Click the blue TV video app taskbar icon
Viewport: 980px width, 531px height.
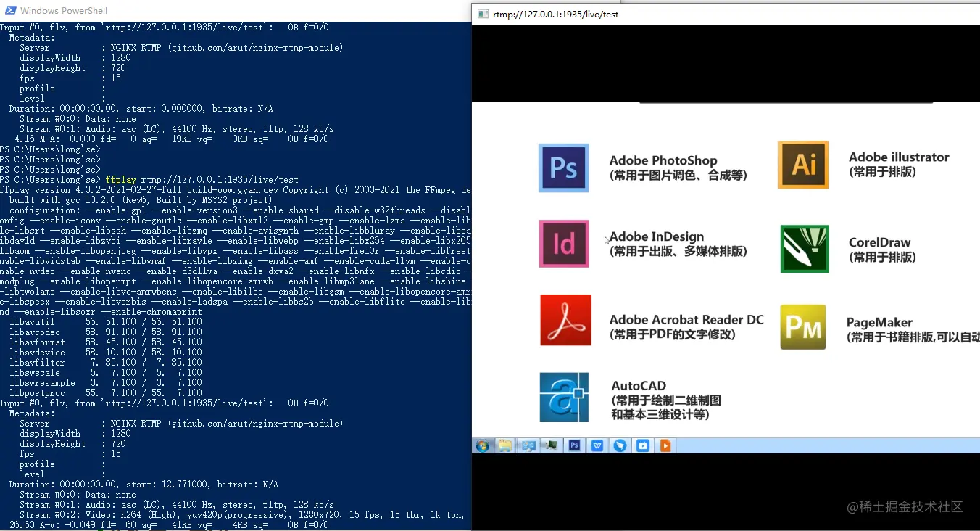(x=643, y=445)
